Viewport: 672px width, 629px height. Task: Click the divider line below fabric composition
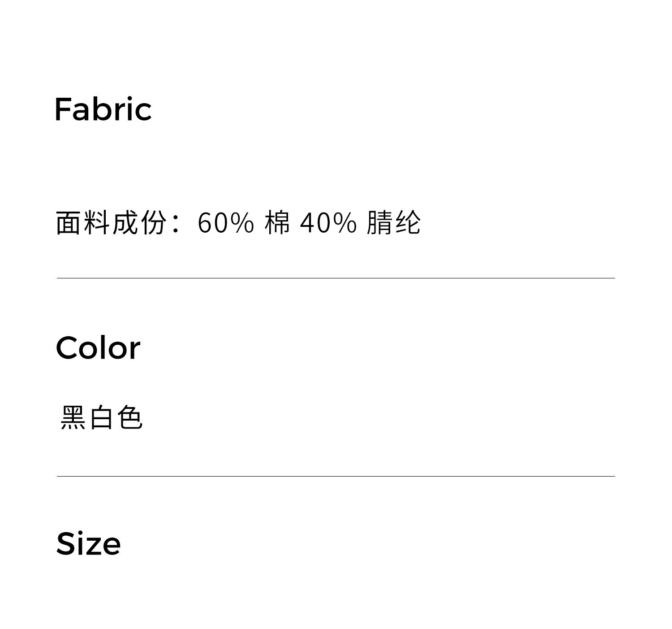[x=336, y=278]
